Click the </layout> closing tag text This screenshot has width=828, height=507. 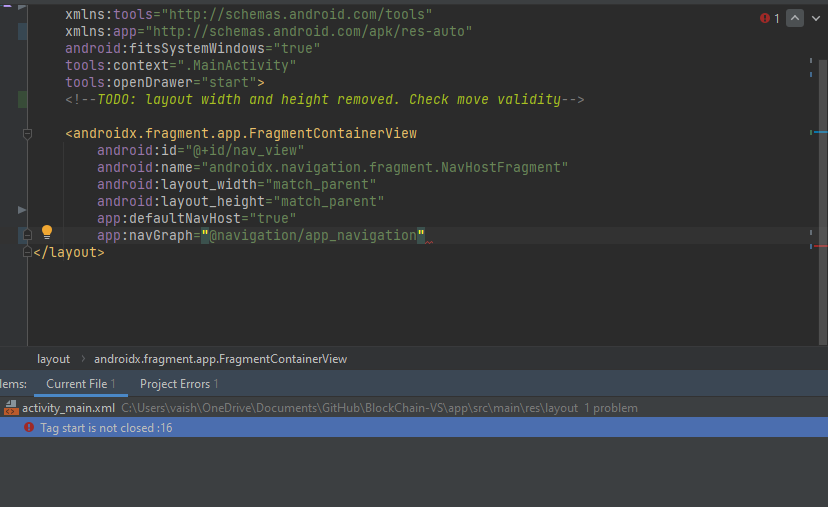tap(69, 252)
